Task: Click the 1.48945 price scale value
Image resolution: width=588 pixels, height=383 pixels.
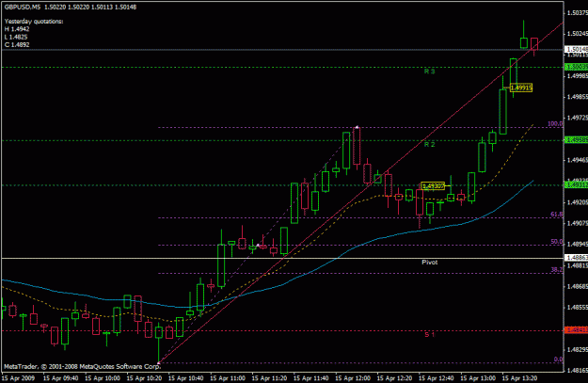Action: pyautogui.click(x=577, y=245)
